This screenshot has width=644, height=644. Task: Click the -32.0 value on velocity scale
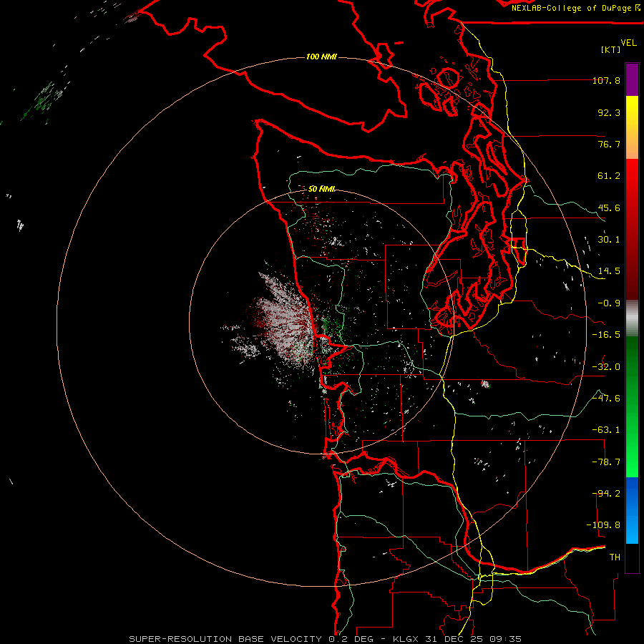[606, 366]
